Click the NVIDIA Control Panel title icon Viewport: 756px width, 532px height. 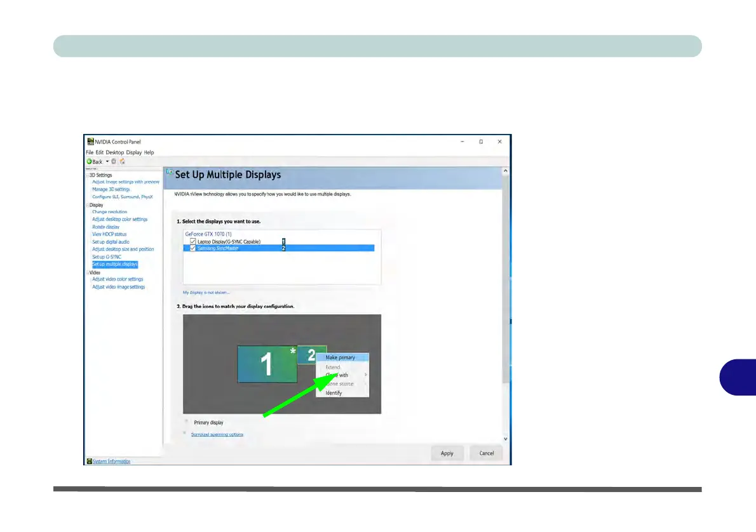click(90, 141)
